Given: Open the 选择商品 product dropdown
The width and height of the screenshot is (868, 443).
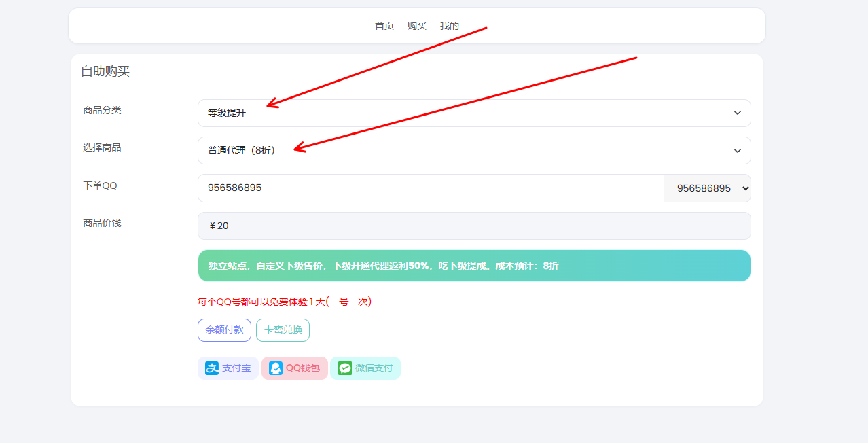Looking at the screenshot, I should pos(474,150).
